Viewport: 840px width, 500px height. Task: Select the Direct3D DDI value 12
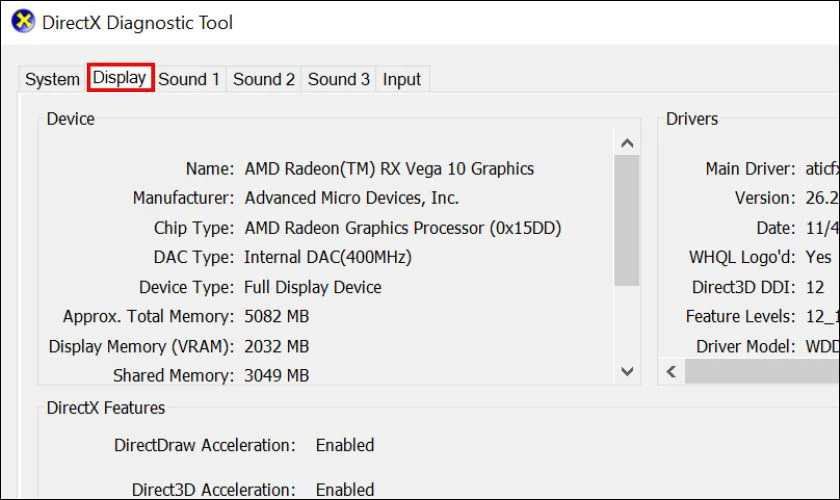(x=815, y=287)
